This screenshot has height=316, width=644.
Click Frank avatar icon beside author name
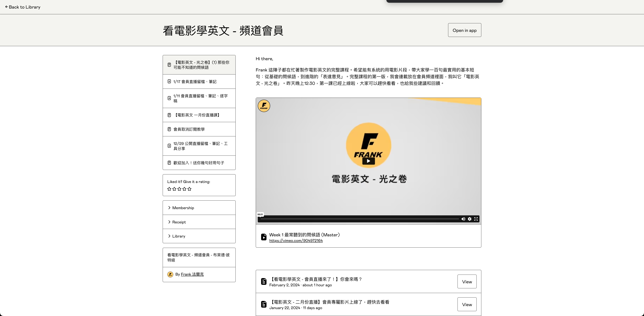click(x=170, y=275)
